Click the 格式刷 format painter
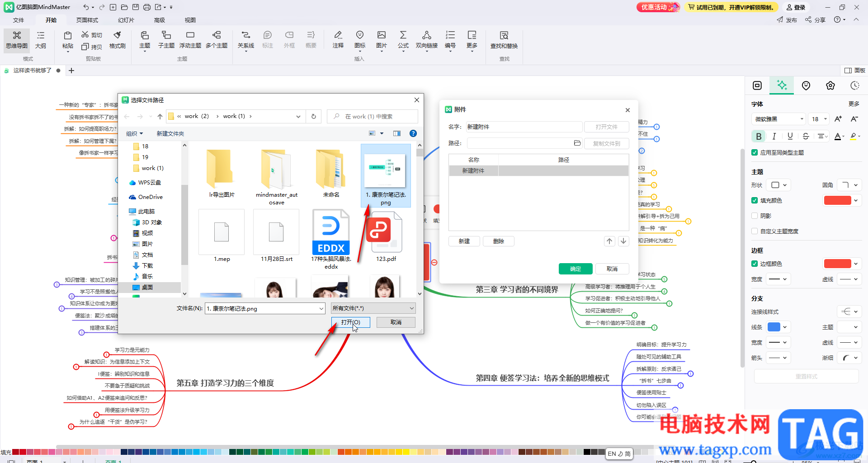The height and width of the screenshot is (463, 868). click(x=118, y=40)
